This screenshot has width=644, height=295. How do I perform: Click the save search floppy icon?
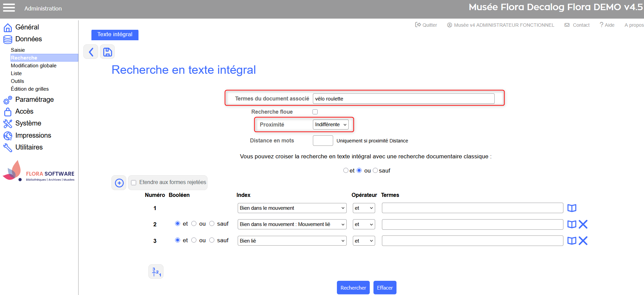[107, 52]
